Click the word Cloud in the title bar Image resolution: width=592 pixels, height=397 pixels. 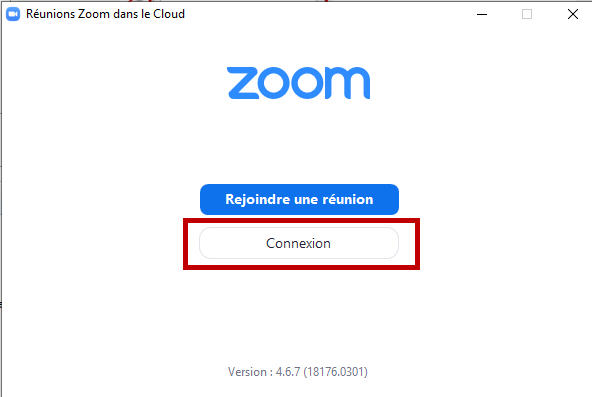click(169, 14)
